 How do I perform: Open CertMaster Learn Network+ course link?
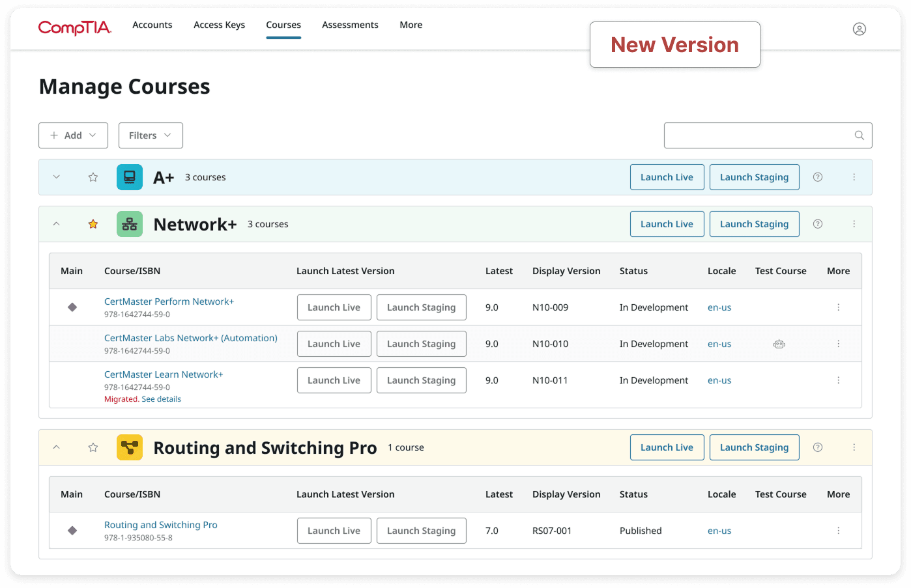[164, 374]
